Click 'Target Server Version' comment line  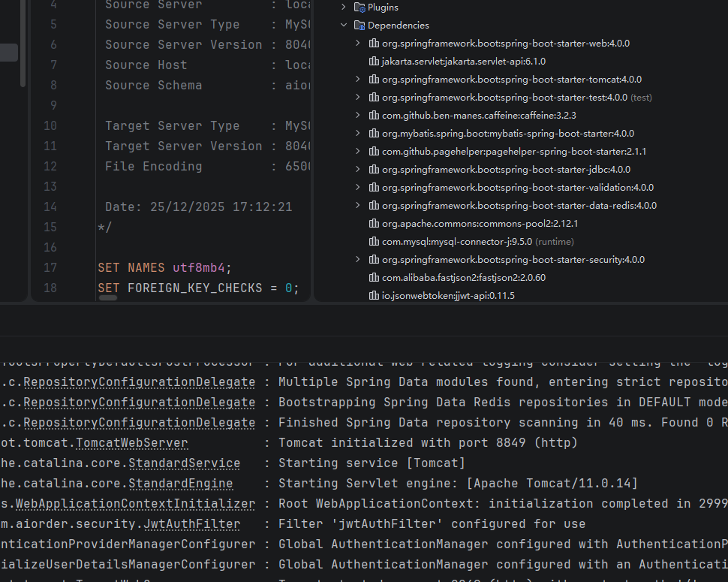click(208, 146)
